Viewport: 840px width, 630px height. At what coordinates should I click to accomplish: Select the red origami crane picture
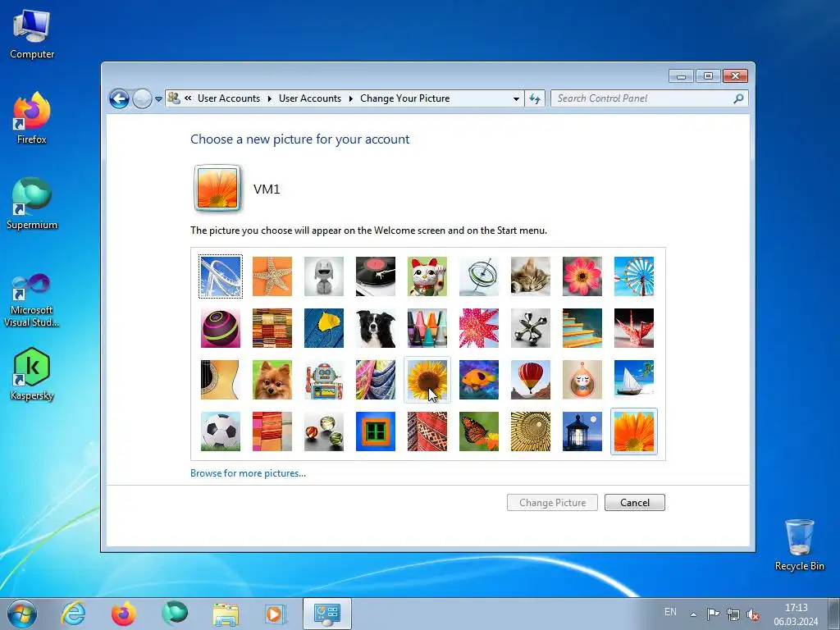click(634, 328)
